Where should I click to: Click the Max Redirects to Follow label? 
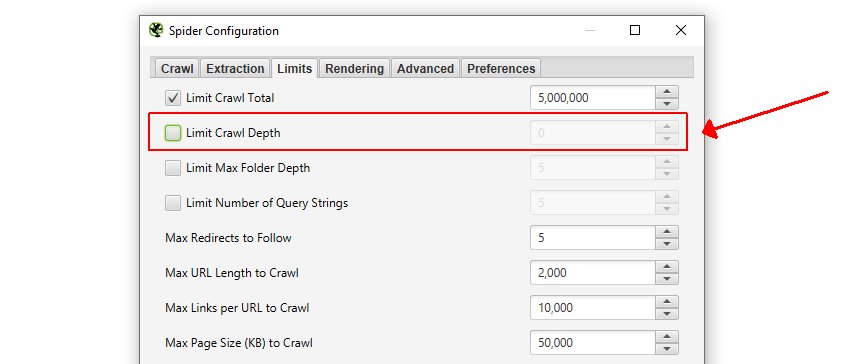(228, 238)
